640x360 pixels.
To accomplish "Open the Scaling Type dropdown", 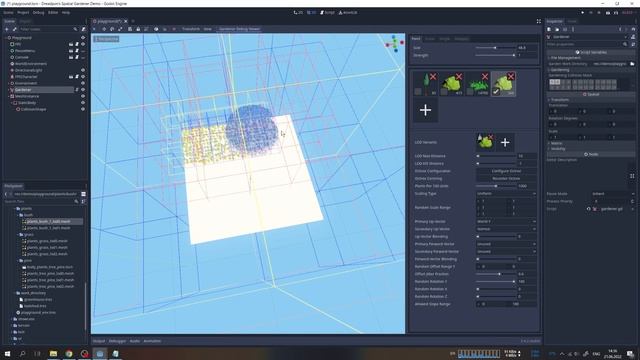I will click(x=506, y=194).
